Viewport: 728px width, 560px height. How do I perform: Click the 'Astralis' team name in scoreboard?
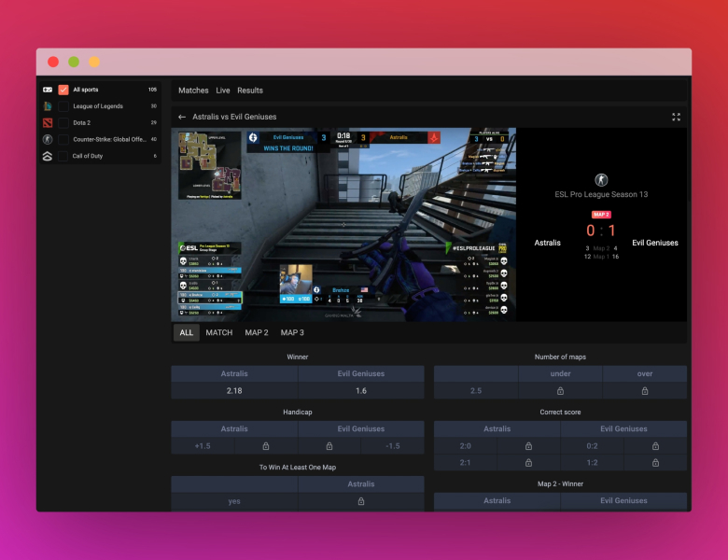tap(547, 243)
